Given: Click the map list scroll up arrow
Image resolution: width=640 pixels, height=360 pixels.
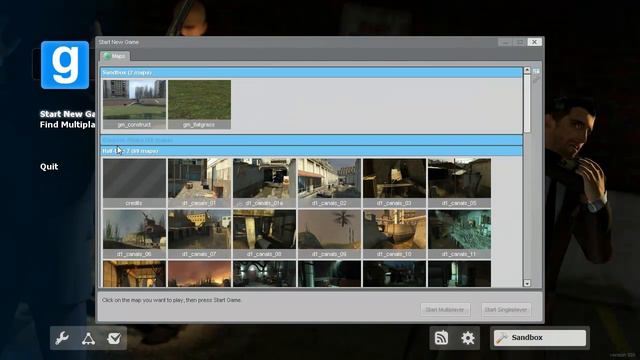Looking at the screenshot, I should coord(527,71).
